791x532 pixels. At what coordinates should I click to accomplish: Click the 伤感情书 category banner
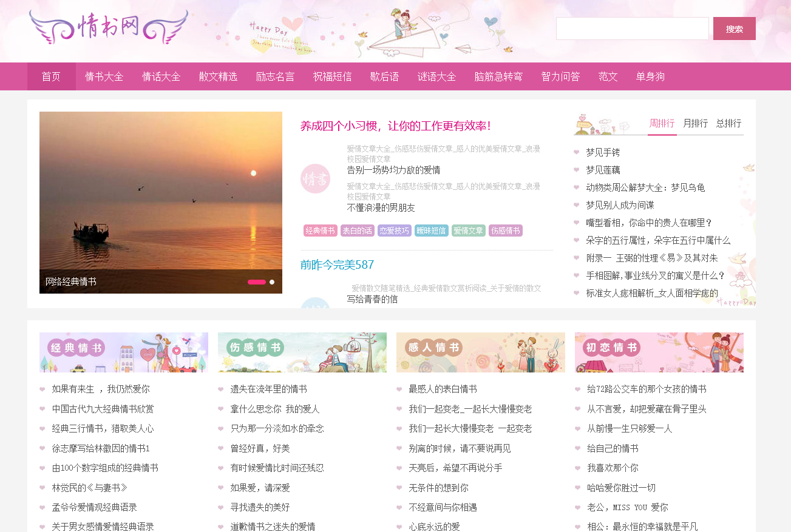click(x=302, y=352)
